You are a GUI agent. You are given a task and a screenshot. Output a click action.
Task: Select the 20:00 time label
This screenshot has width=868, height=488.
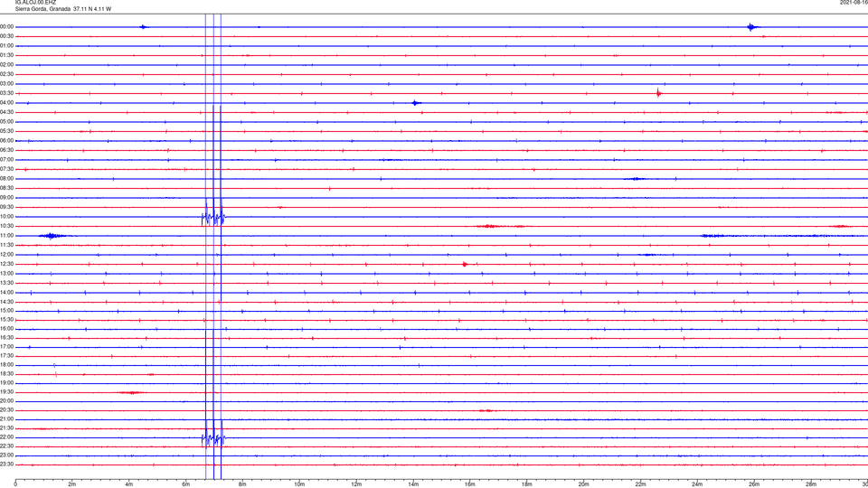(x=6, y=401)
